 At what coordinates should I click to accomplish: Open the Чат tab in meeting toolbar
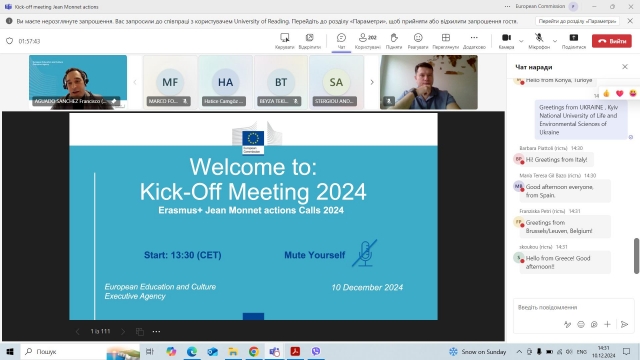[x=341, y=41]
